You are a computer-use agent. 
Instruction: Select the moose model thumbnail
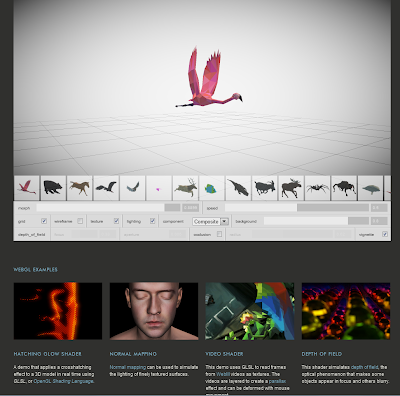coord(291,188)
